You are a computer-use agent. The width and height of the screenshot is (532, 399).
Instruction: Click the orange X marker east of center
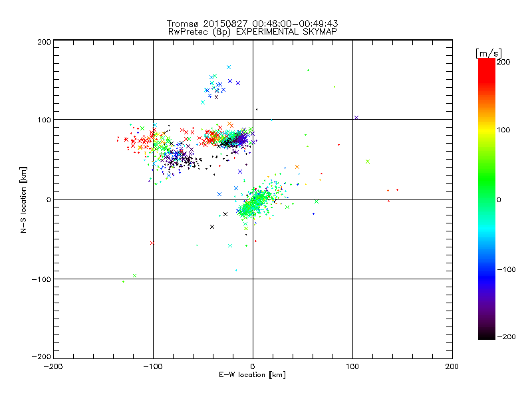coord(297,167)
